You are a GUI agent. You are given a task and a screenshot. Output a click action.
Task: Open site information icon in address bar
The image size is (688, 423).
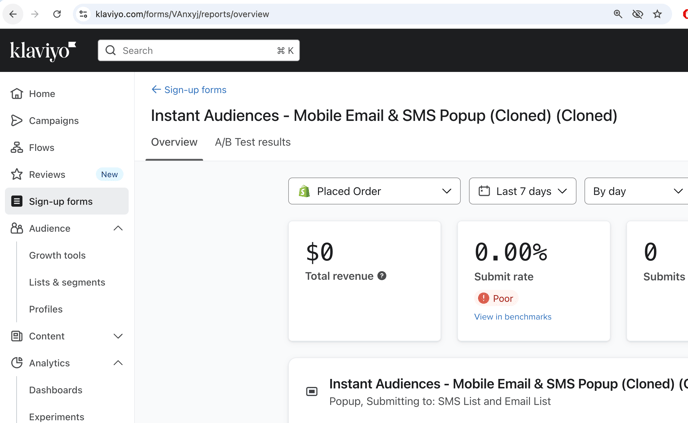(83, 14)
